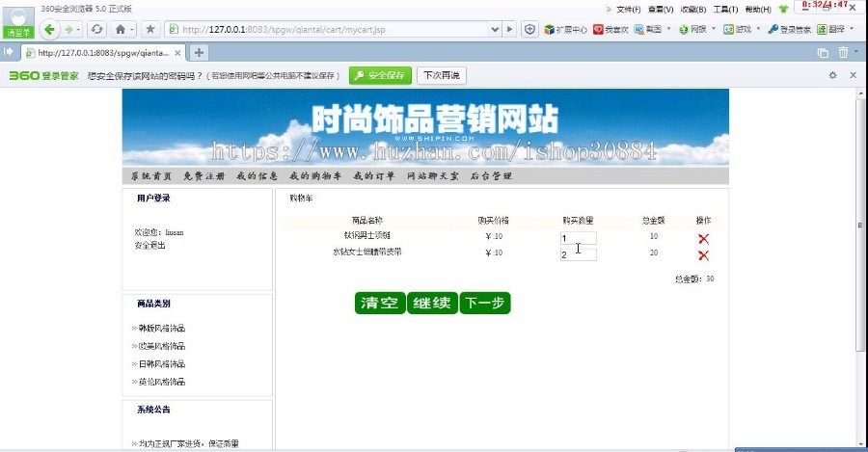Click the shield plus security icon
The image size is (868, 452).
coord(529,29)
